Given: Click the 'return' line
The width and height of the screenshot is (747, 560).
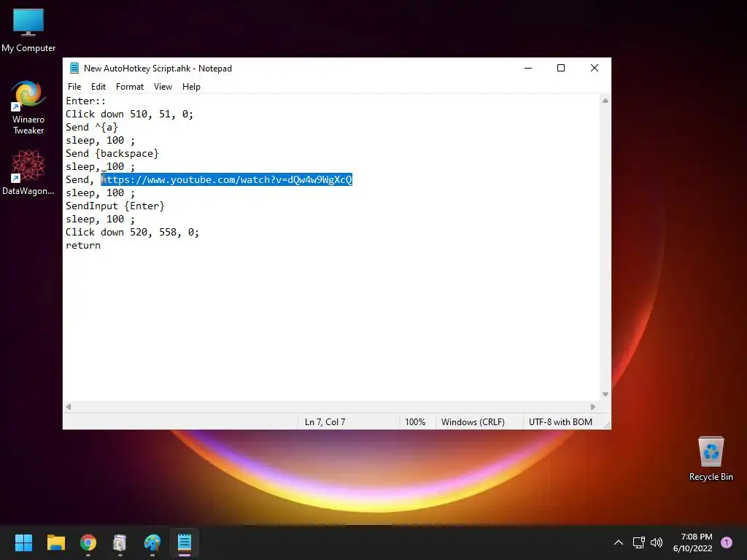Looking at the screenshot, I should tap(83, 245).
